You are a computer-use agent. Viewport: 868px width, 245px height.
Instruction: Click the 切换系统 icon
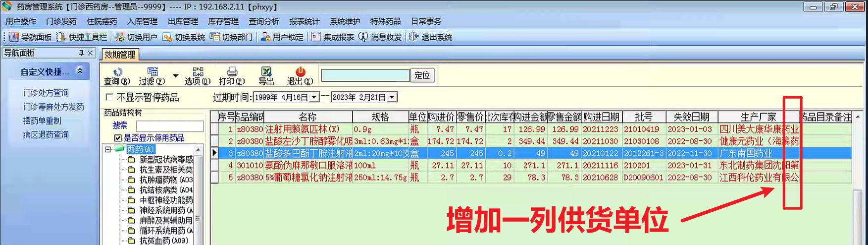167,37
